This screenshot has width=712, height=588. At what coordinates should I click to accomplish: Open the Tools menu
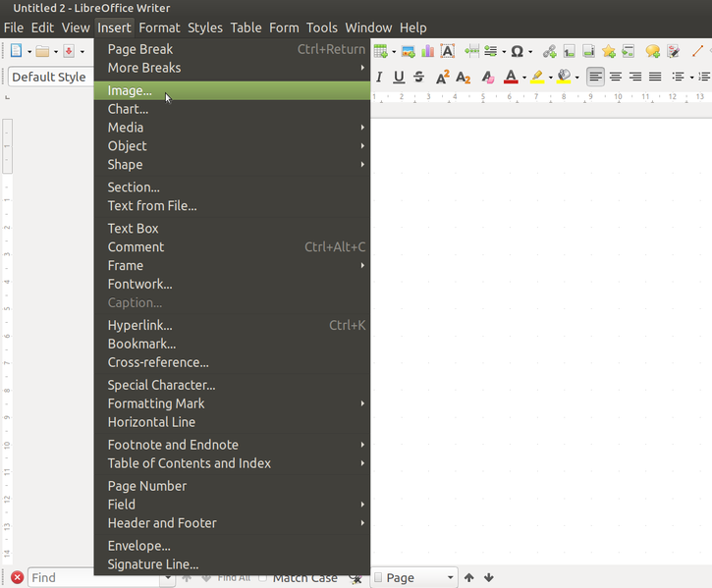[x=321, y=27]
